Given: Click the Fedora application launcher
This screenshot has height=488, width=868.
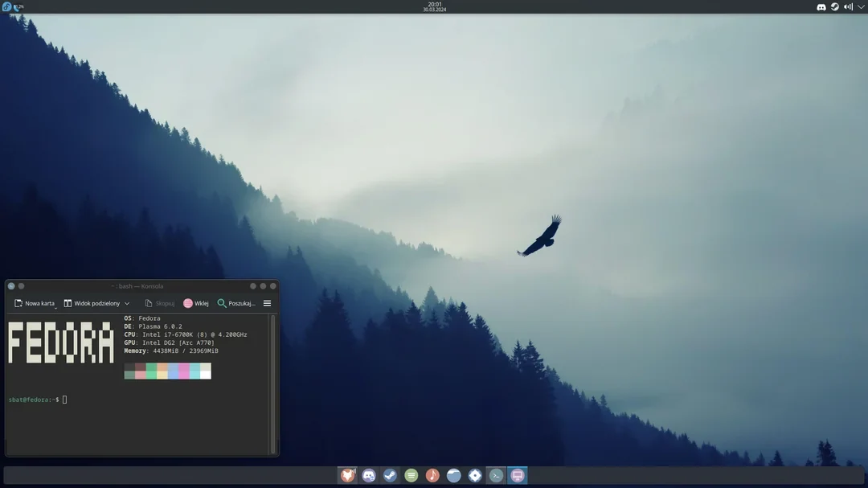Looking at the screenshot, I should (x=7, y=6).
